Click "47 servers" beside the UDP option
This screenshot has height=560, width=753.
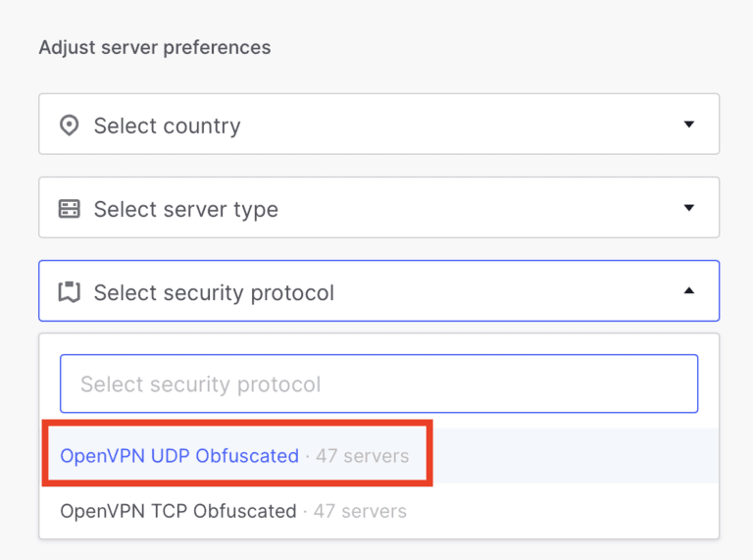[x=362, y=456]
